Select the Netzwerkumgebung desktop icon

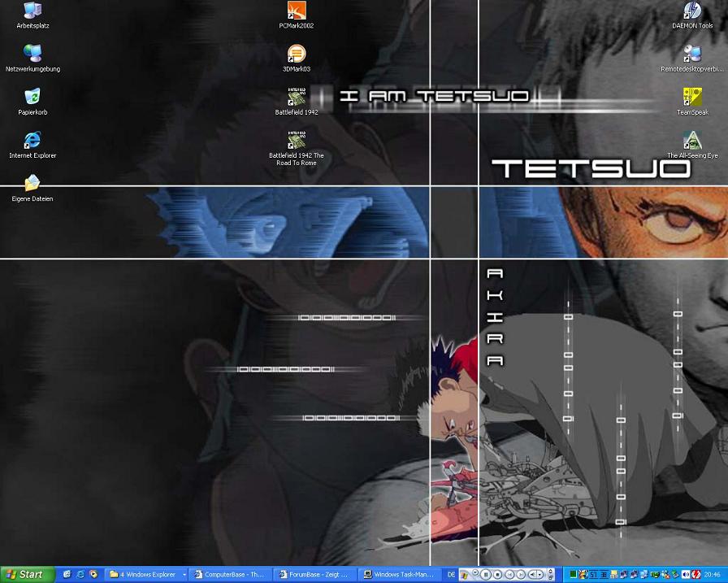pos(32,59)
